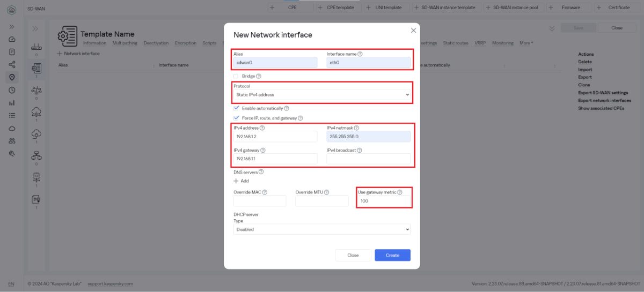
Task: Switch to the Monitoring tab
Action: [502, 43]
